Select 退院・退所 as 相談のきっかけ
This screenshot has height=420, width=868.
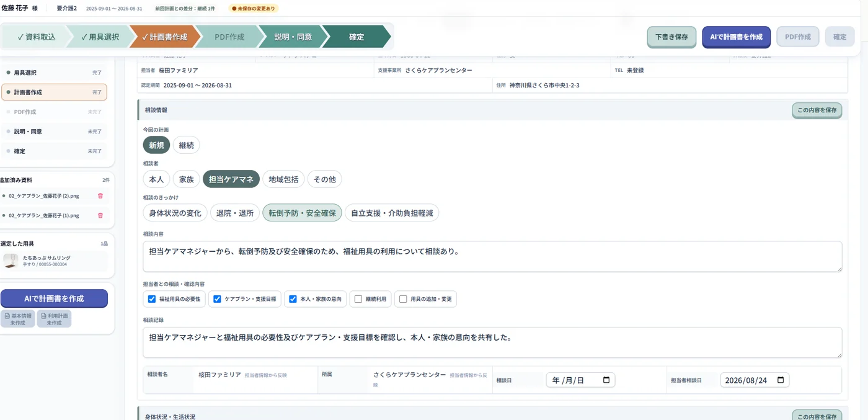235,213
